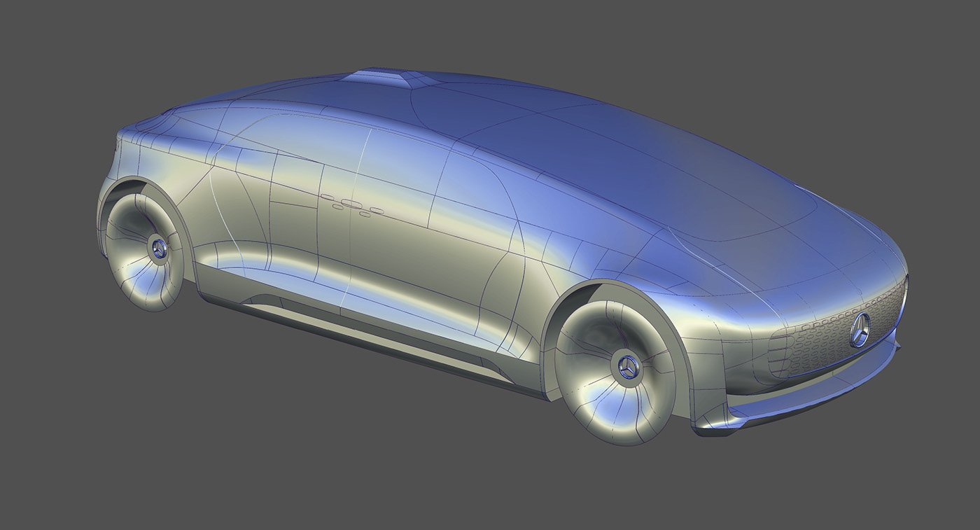
Task: Click the Mercedes star emblem on front grille
Action: pos(860,330)
